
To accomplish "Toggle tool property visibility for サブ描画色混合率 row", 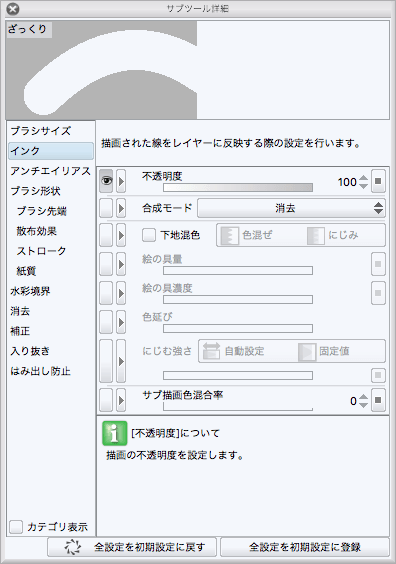I will coord(106,400).
